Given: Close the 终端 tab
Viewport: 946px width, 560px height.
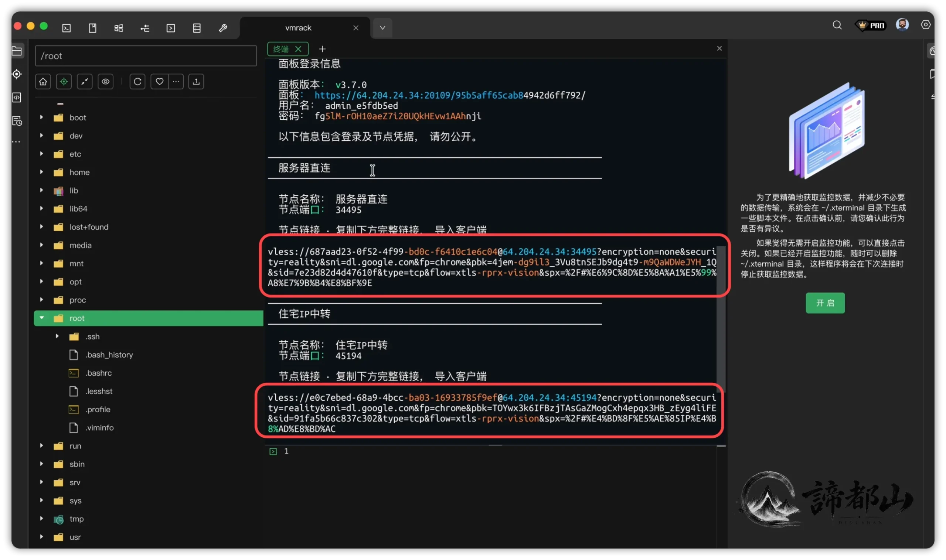Looking at the screenshot, I should click(x=298, y=49).
